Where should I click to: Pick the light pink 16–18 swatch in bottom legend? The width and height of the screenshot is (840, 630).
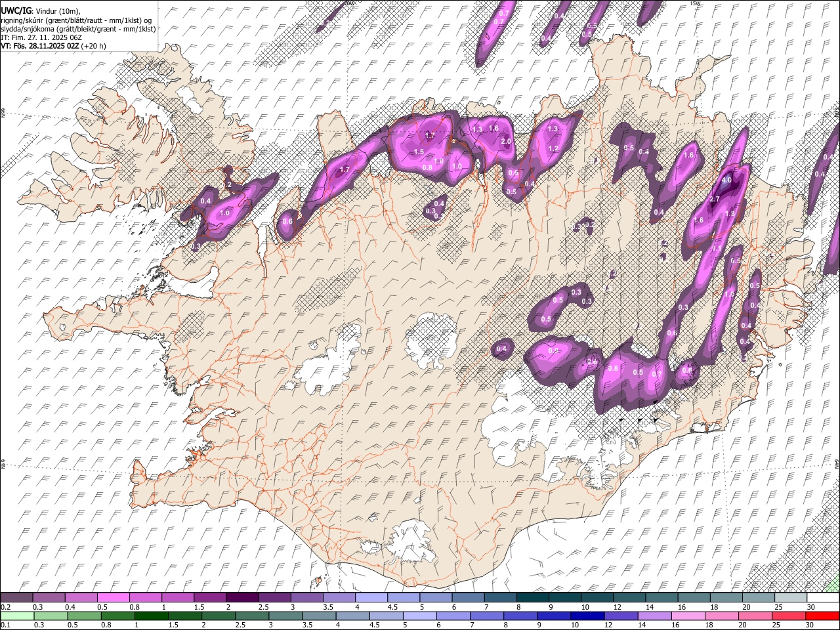click(689, 616)
